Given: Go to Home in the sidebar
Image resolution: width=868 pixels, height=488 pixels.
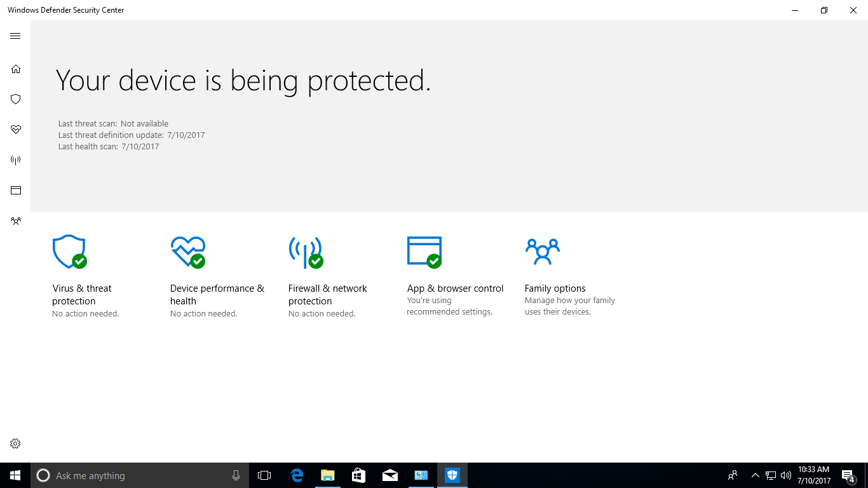Looking at the screenshot, I should point(15,69).
